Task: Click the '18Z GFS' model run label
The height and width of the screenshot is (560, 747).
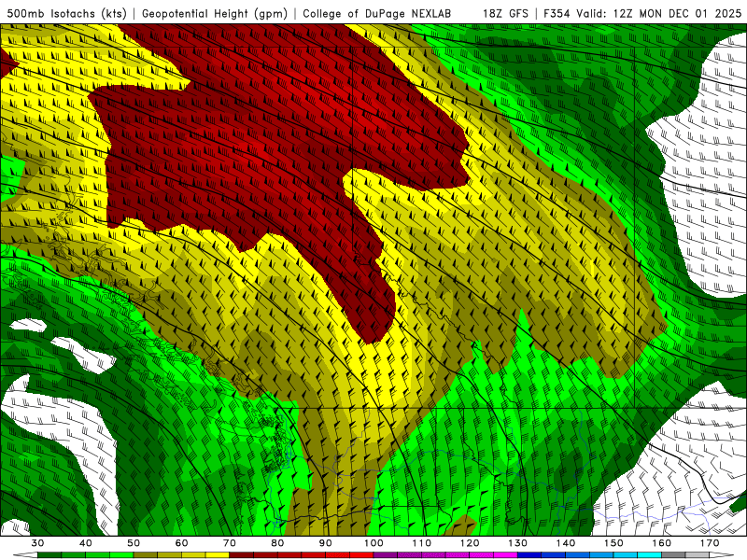Action: pos(505,13)
